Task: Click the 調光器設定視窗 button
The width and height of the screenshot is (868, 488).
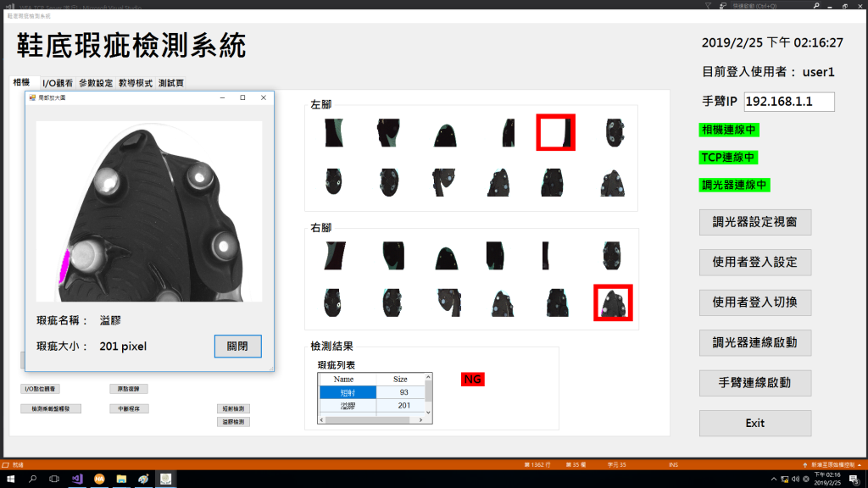Action: (x=754, y=223)
